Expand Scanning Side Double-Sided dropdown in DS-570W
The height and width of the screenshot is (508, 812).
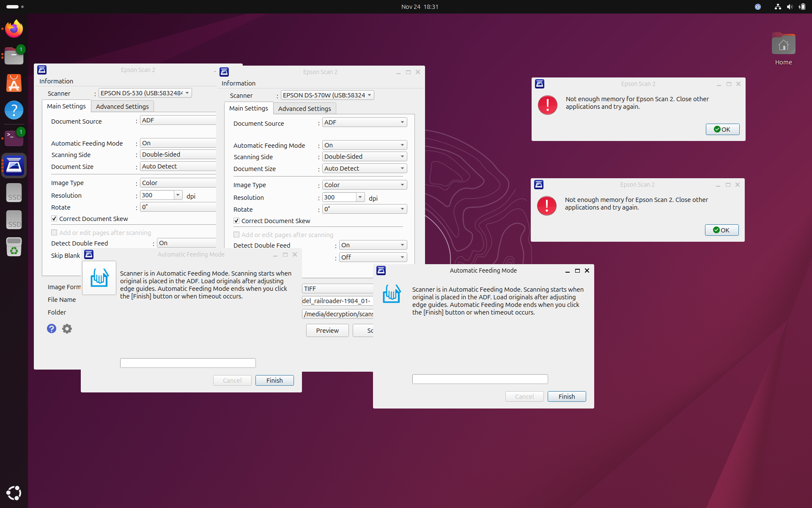click(364, 157)
